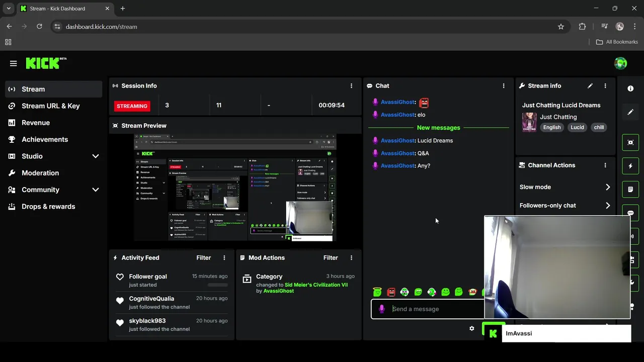Insert the red angry face emote
The height and width of the screenshot is (362, 644).
(x=391, y=292)
